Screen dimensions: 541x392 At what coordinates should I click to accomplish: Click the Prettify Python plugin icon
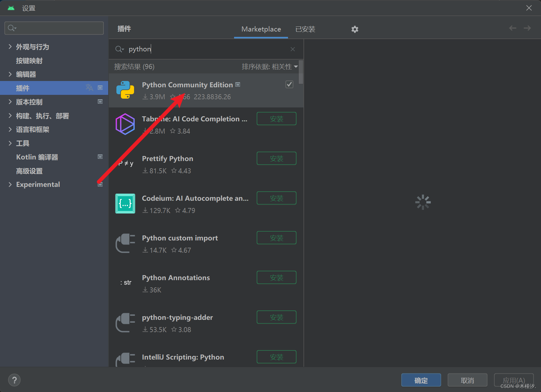125,164
